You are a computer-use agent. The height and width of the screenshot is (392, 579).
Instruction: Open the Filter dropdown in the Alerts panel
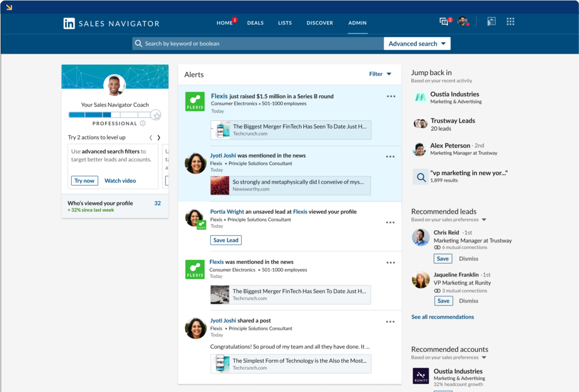point(380,73)
